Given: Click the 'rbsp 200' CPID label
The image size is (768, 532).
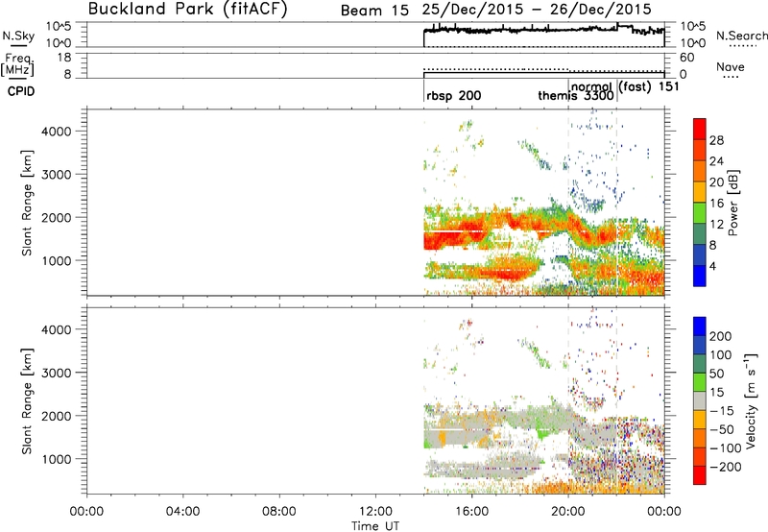Looking at the screenshot, I should click(x=453, y=95).
